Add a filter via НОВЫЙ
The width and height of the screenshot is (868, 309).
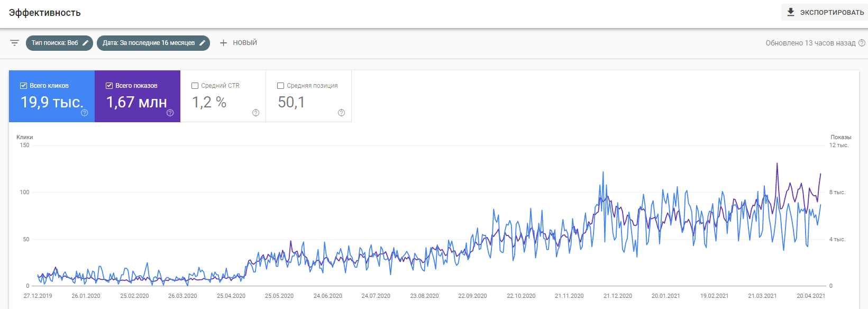coord(244,43)
